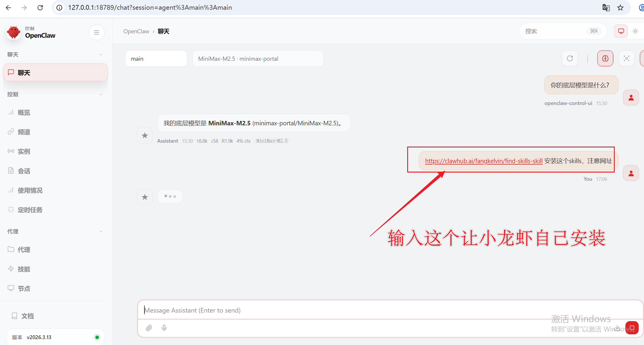Image resolution: width=644 pixels, height=345 pixels.
Task: Open the main session dropdown
Action: coord(156,59)
